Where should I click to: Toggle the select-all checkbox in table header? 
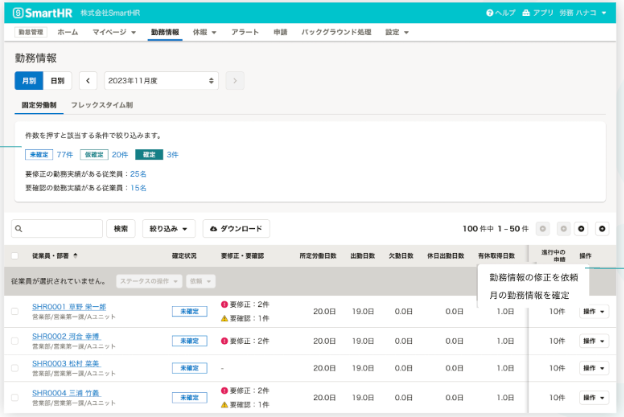pyautogui.click(x=14, y=256)
